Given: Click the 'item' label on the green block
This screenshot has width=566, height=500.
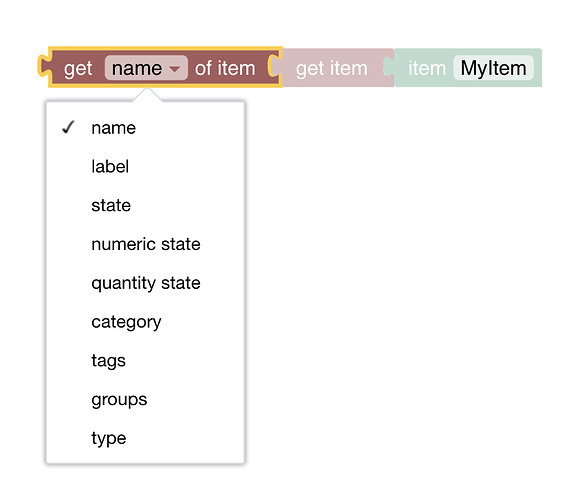Looking at the screenshot, I should click(x=427, y=68).
